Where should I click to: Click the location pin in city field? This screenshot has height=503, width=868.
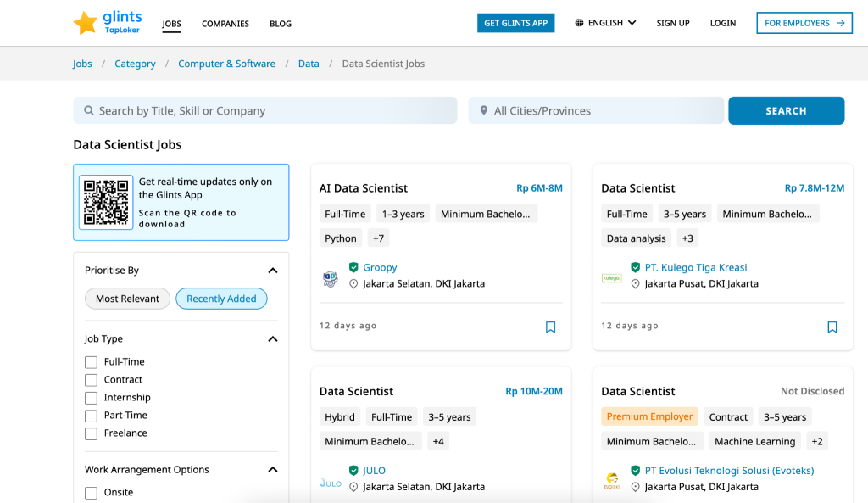click(484, 110)
